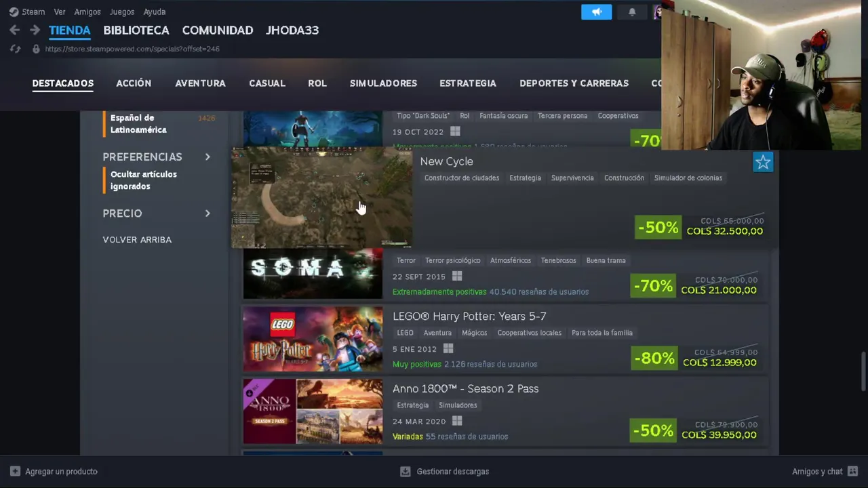Expand PRECIO filter arrow
868x488 pixels.
point(208,213)
